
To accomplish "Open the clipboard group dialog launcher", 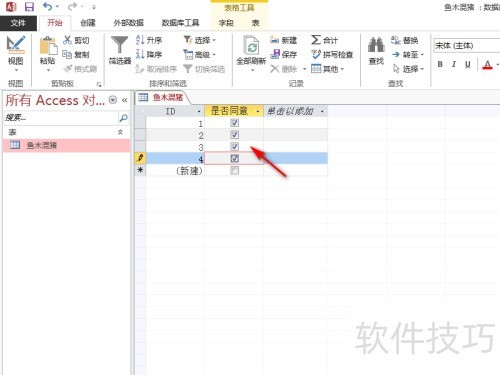I will coord(99,85).
